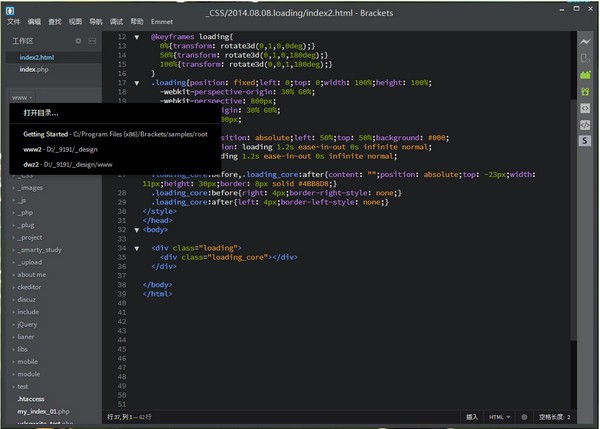Screen dimensions: 600x429
Task: Open index.php in working files
Action: click(33, 69)
